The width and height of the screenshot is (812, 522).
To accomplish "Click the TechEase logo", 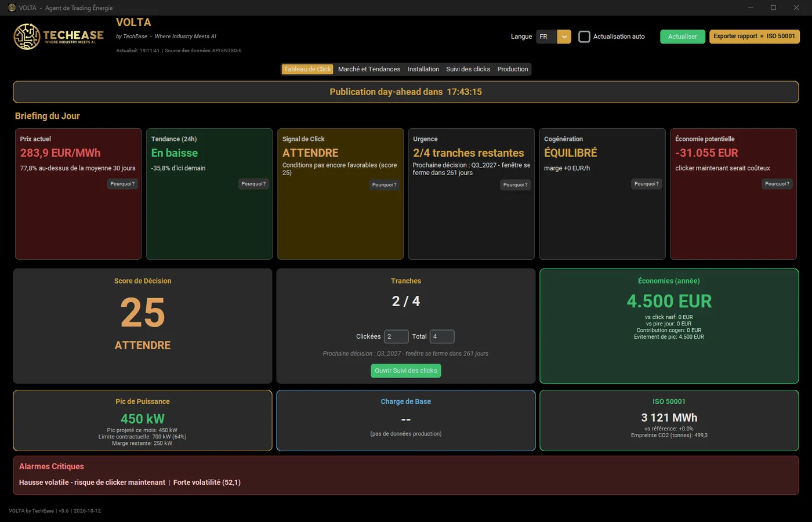I will [x=59, y=37].
